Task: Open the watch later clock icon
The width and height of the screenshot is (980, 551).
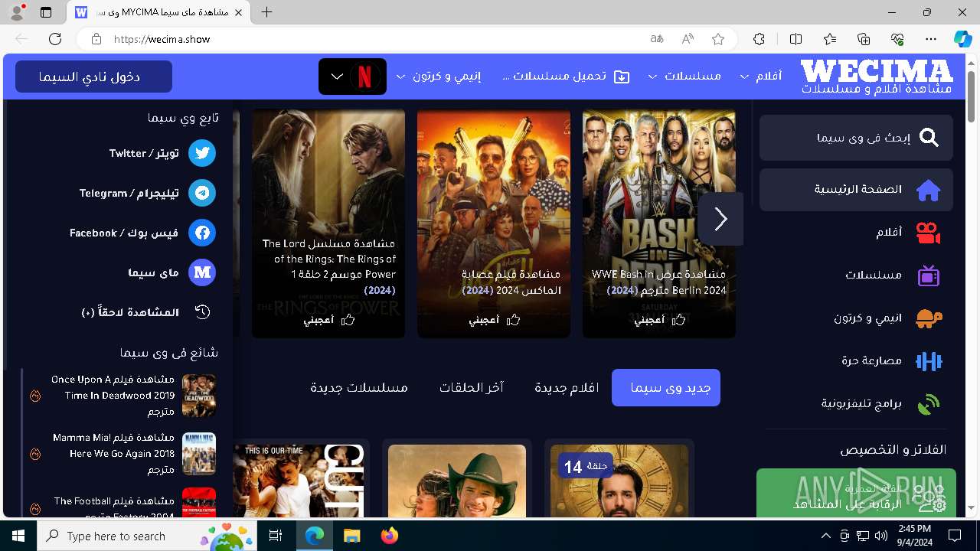Action: 202,312
